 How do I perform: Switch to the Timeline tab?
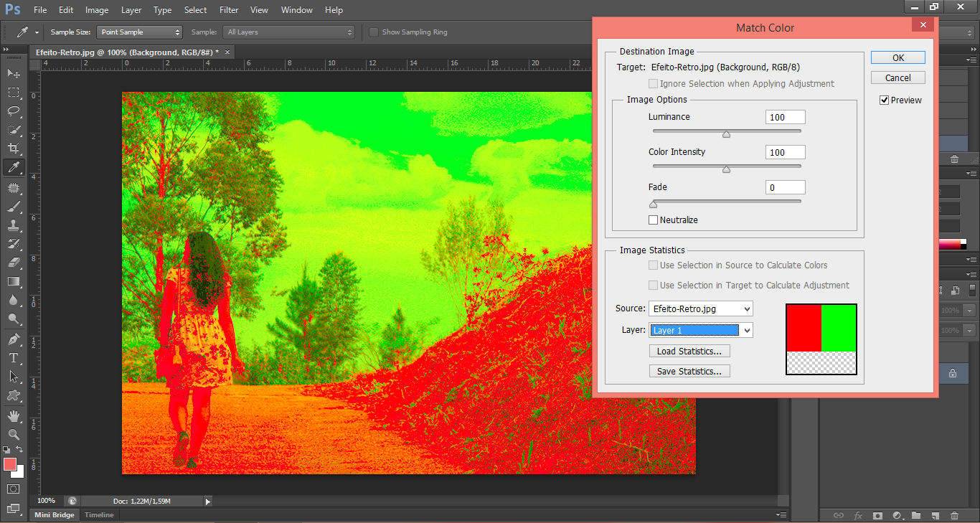[x=99, y=515]
